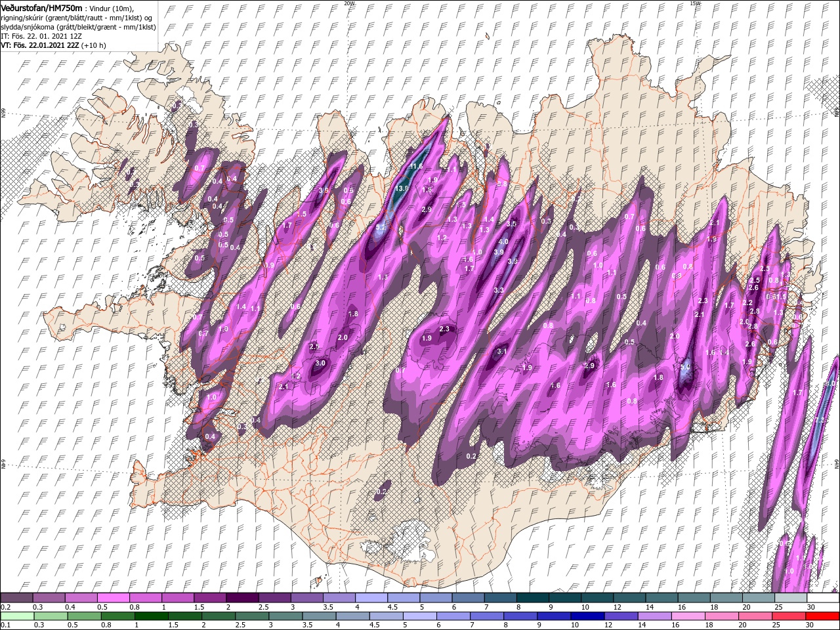Click the 'Vindur (10m)' header label
The image size is (840, 630).
pos(112,8)
